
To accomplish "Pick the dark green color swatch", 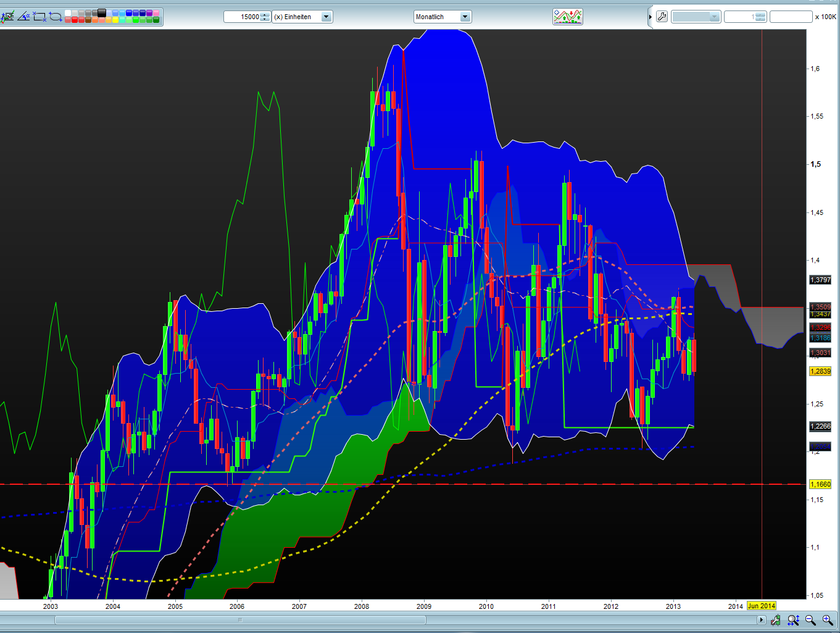I will click(x=156, y=20).
